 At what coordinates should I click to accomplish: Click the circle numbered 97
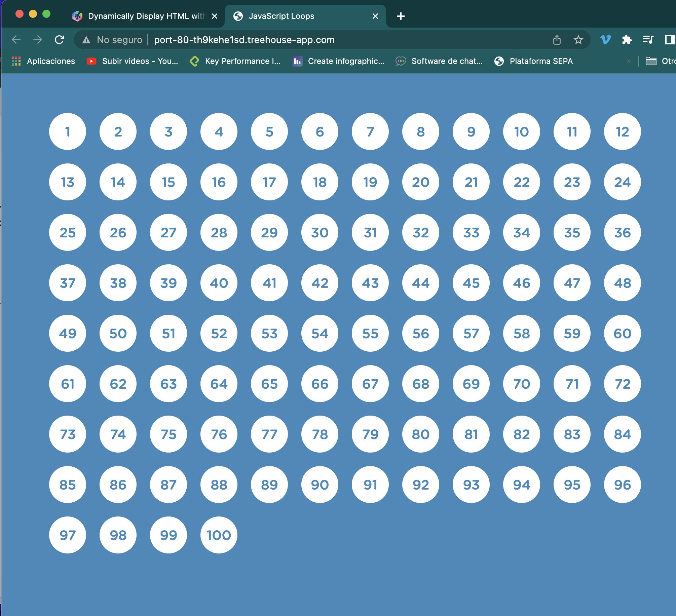click(x=68, y=535)
